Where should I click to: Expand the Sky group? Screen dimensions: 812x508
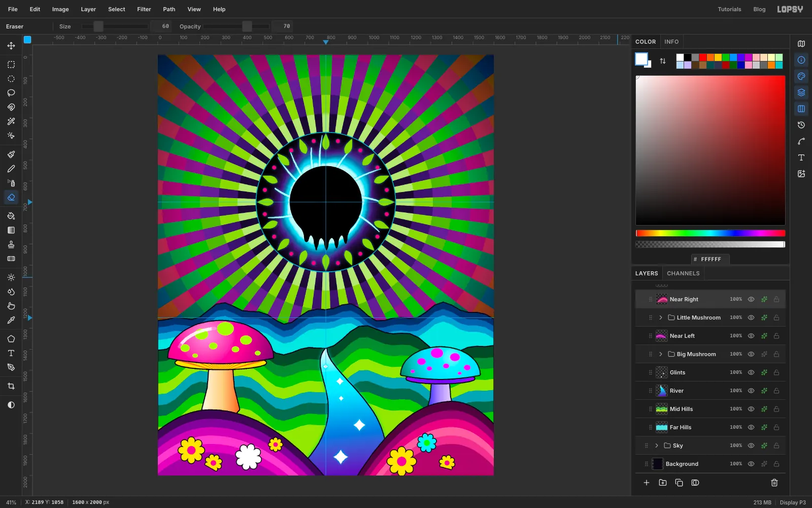(657, 446)
